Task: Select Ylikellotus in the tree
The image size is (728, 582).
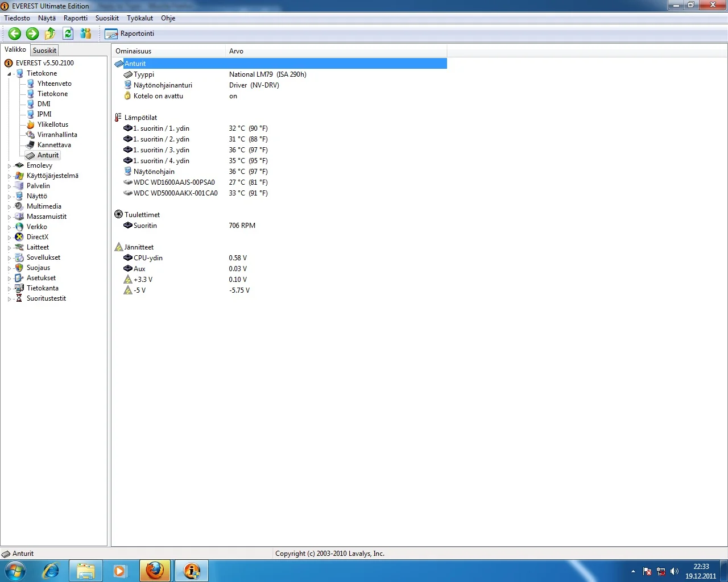Action: [52, 124]
